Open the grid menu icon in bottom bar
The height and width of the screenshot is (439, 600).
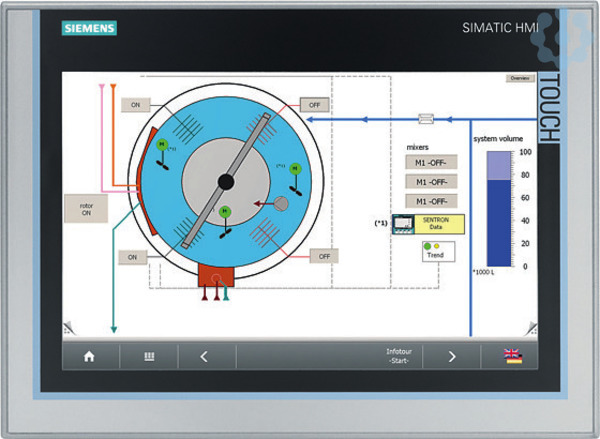149,356
